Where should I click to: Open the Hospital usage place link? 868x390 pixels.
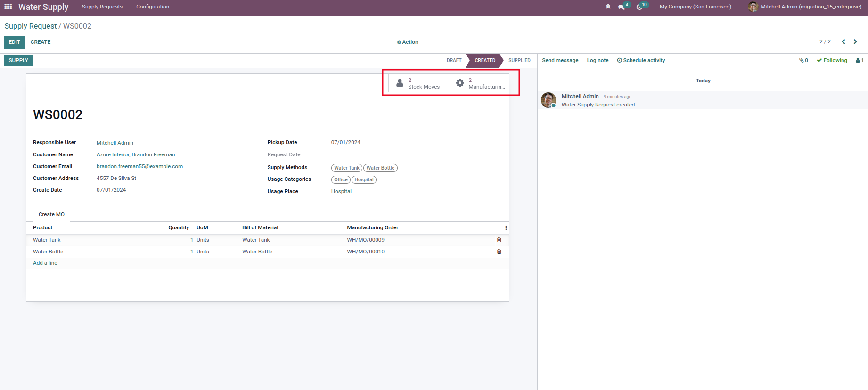(341, 191)
